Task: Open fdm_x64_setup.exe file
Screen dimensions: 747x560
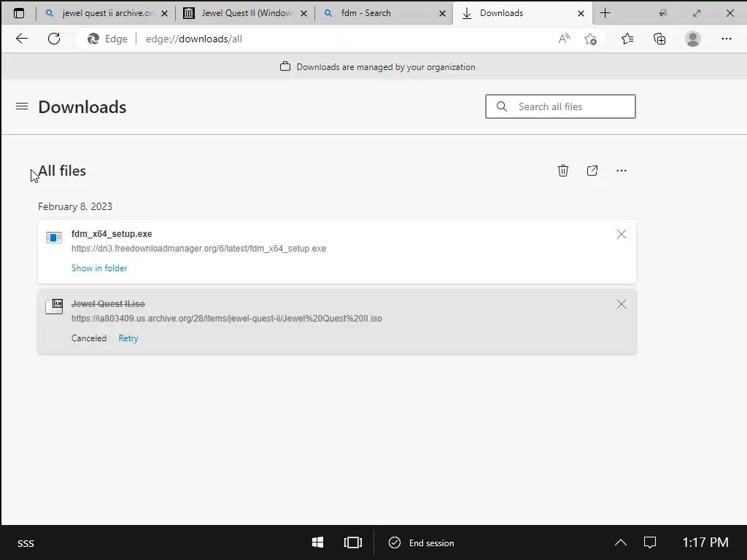Action: pyautogui.click(x=112, y=234)
